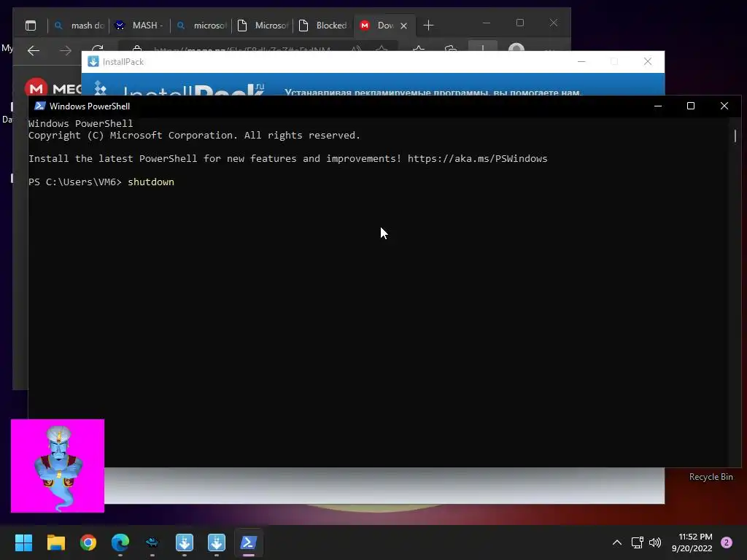Open the volume control in tray
The width and height of the screenshot is (747, 560).
(655, 542)
